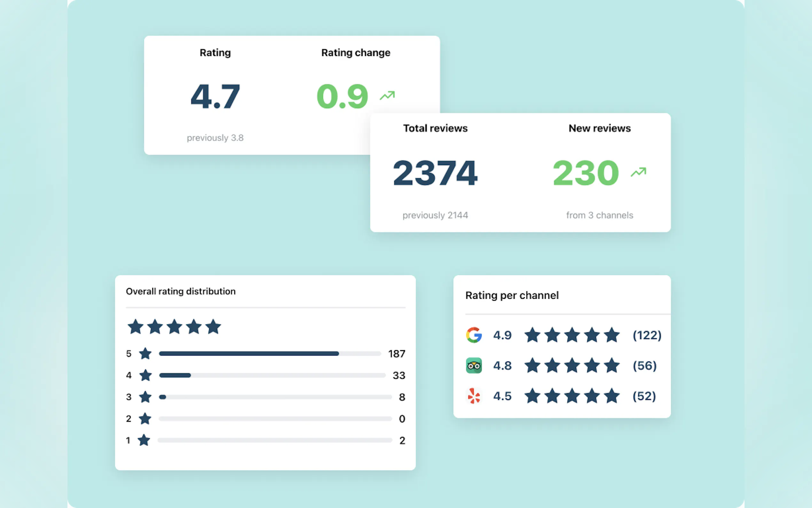Click the star icon in the 3-star row
This screenshot has height=508, width=812.
click(x=145, y=397)
